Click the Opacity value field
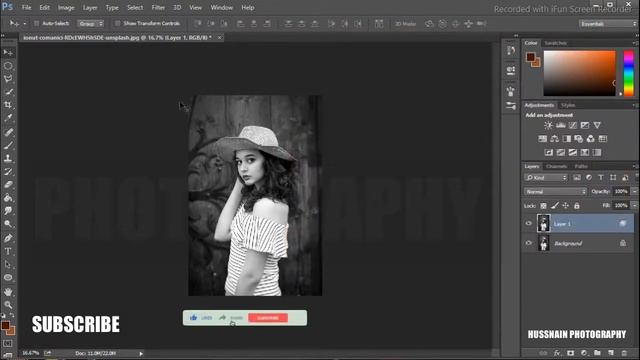 [x=621, y=191]
